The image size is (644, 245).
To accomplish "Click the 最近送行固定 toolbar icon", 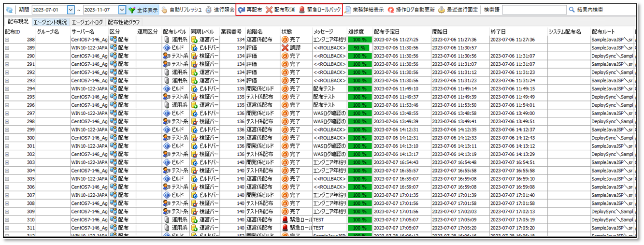I will click(442, 10).
